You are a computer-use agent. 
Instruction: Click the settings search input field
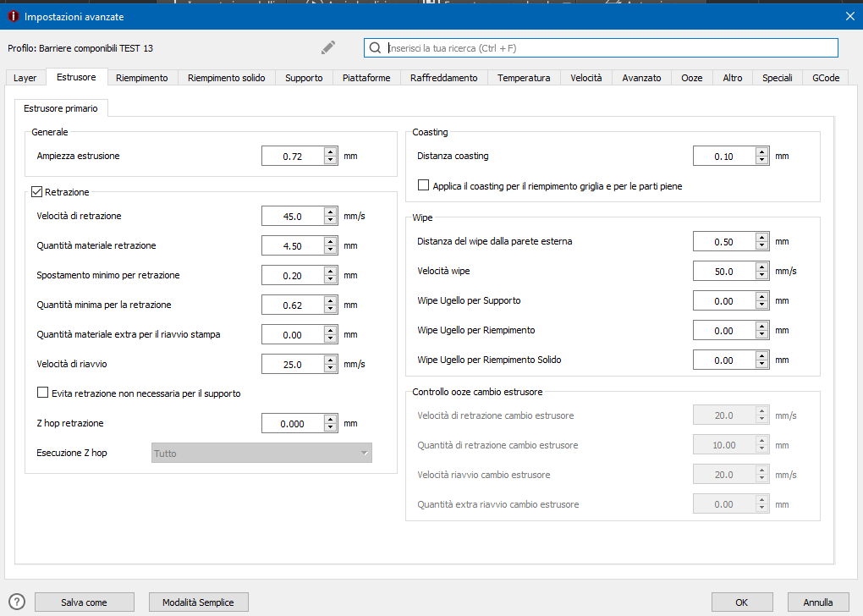609,48
